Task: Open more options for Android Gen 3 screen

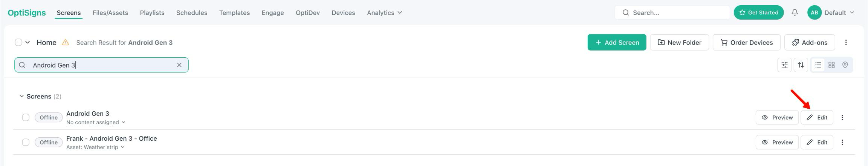Action: point(842,117)
